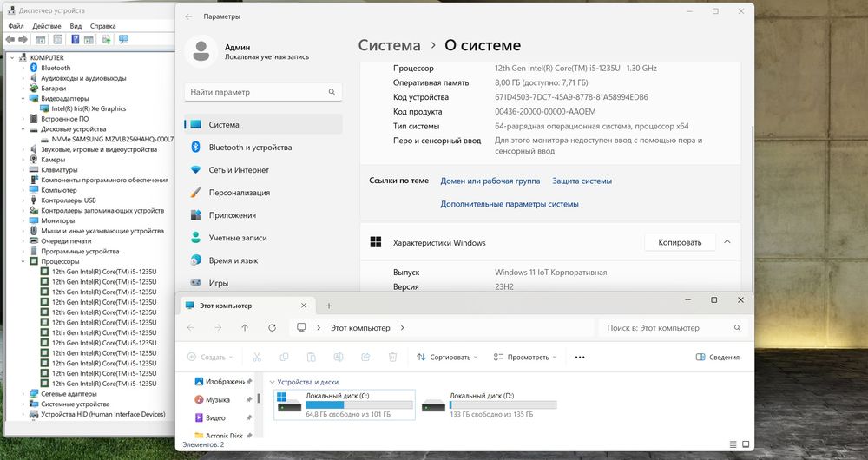Click the Refresh icon in Explorer
868x460 pixels.
272,328
